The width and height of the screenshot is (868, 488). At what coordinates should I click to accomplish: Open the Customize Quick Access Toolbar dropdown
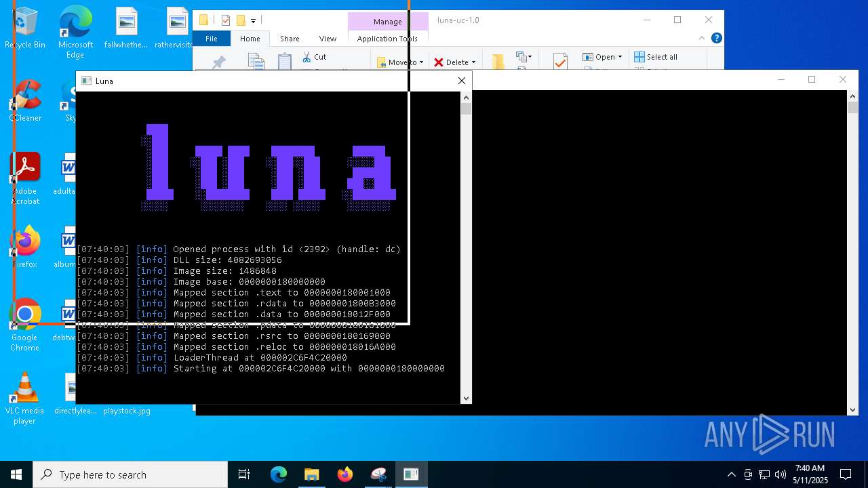[x=253, y=20]
